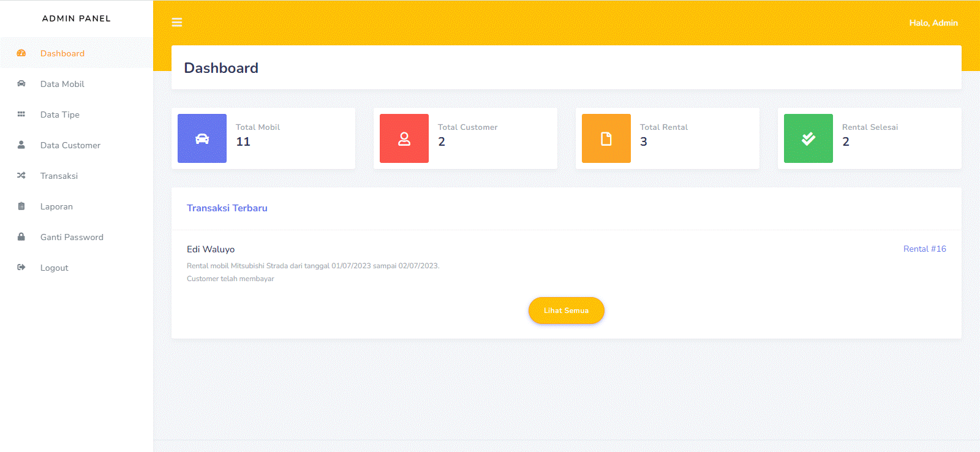Open the Laporan reports page
The height and width of the screenshot is (452, 980).
coord(77,206)
